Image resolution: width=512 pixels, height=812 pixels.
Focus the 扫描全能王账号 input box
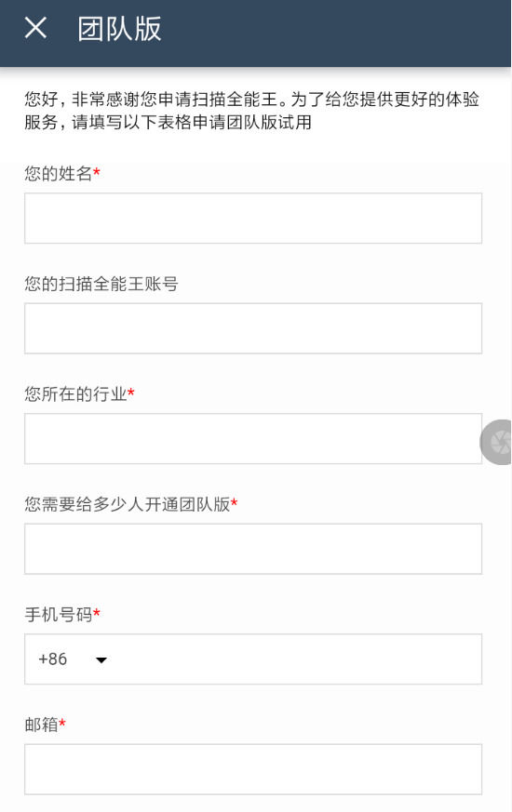[253, 328]
